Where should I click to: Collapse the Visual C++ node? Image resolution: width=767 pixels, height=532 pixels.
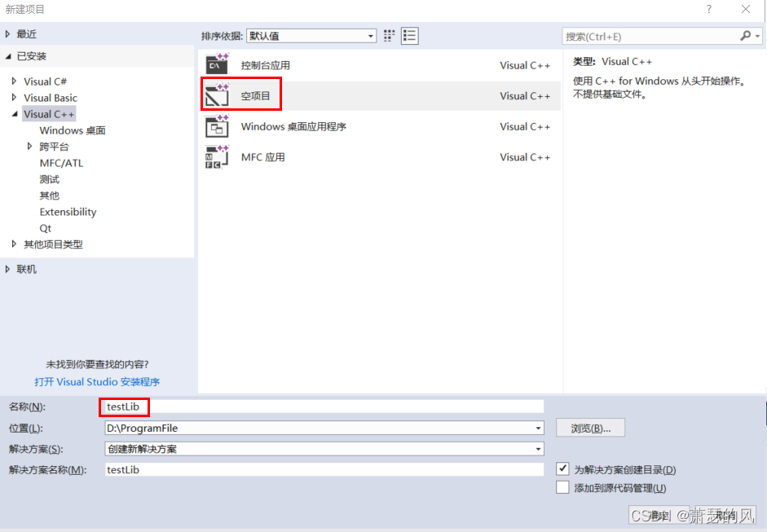(14, 114)
